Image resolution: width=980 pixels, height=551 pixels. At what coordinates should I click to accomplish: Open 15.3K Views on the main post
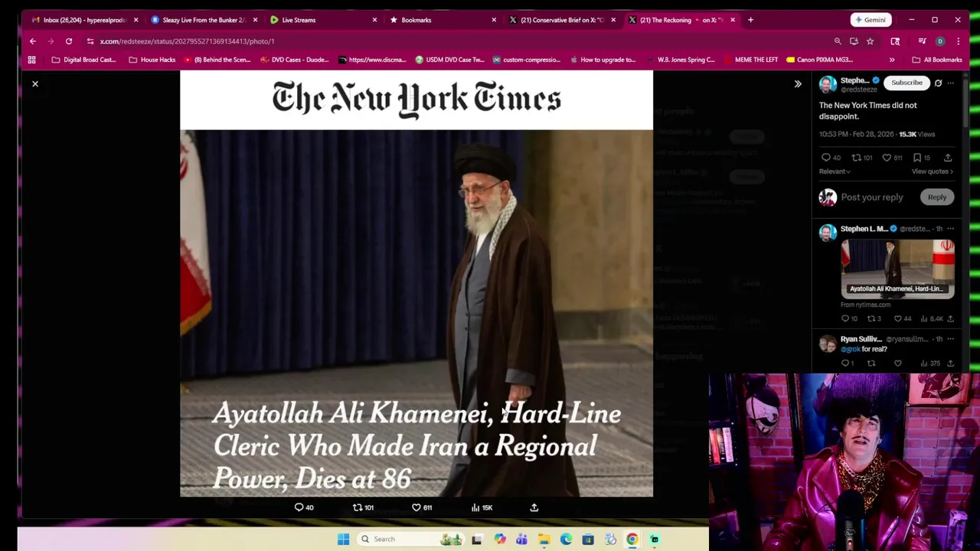(916, 134)
